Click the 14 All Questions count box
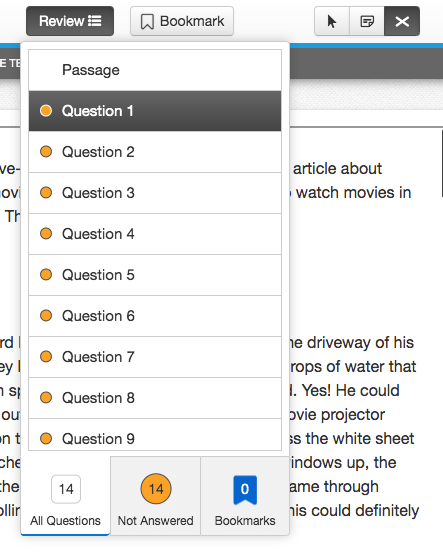 click(x=66, y=489)
